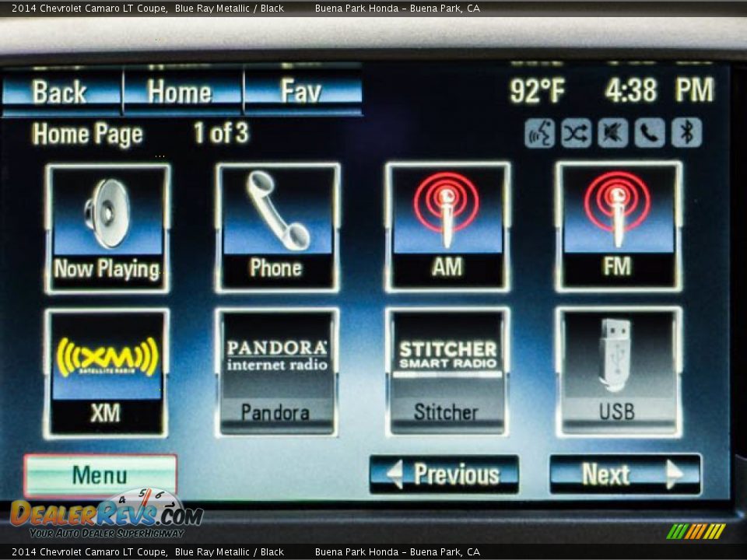
Task: Tap the phone call status icon
Action: tap(649, 133)
